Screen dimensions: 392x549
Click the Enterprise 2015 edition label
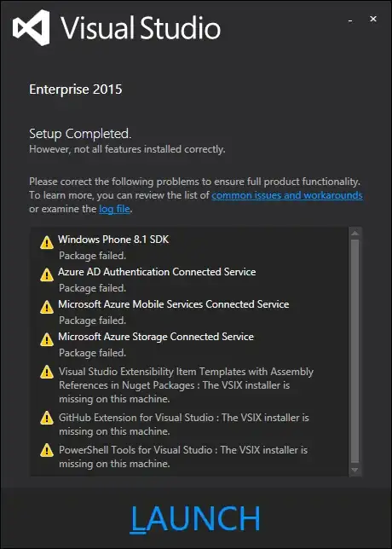(x=76, y=90)
